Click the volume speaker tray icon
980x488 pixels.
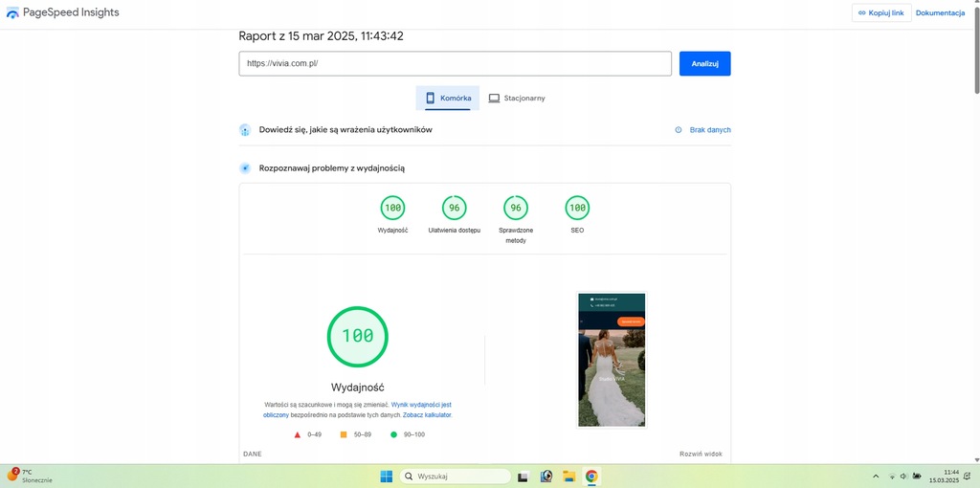point(903,477)
